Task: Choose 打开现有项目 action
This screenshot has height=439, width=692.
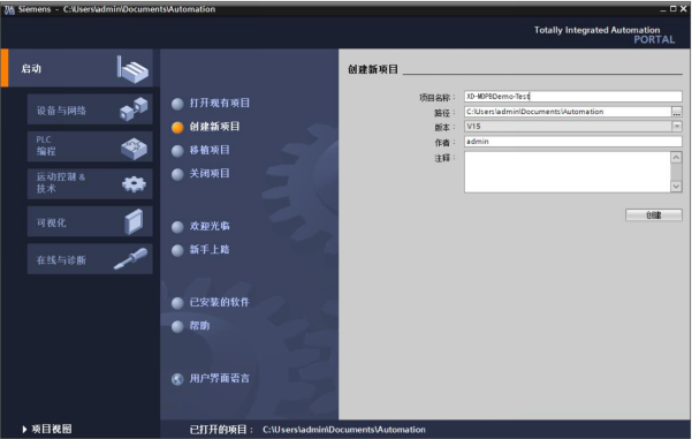Action: tap(219, 103)
